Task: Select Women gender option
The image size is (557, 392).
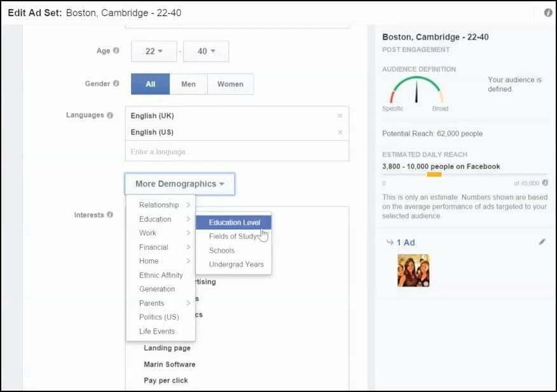Action: click(230, 84)
